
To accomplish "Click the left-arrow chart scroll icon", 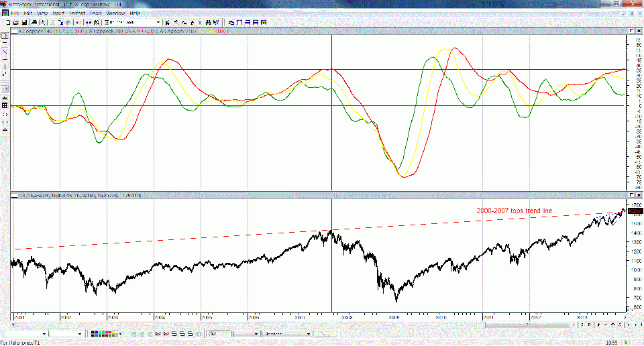I will click(x=629, y=325).
